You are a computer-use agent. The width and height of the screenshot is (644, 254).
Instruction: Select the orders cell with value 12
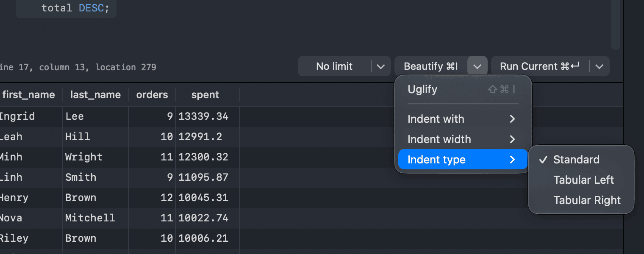point(152,198)
